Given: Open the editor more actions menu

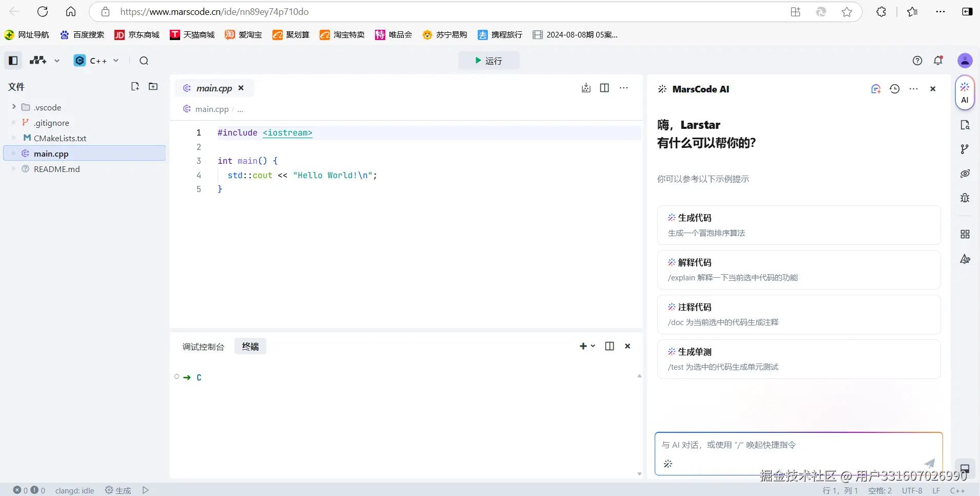Looking at the screenshot, I should 624,88.
